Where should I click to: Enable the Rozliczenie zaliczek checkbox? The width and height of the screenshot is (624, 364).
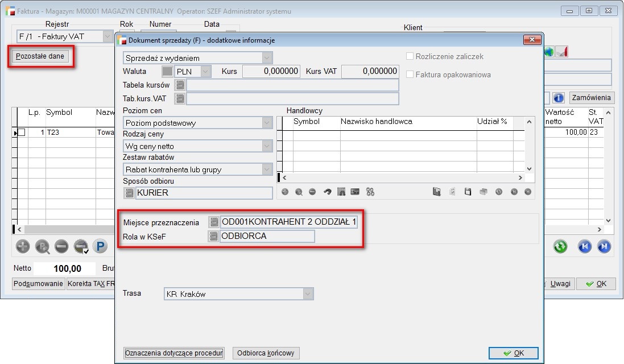coord(410,57)
